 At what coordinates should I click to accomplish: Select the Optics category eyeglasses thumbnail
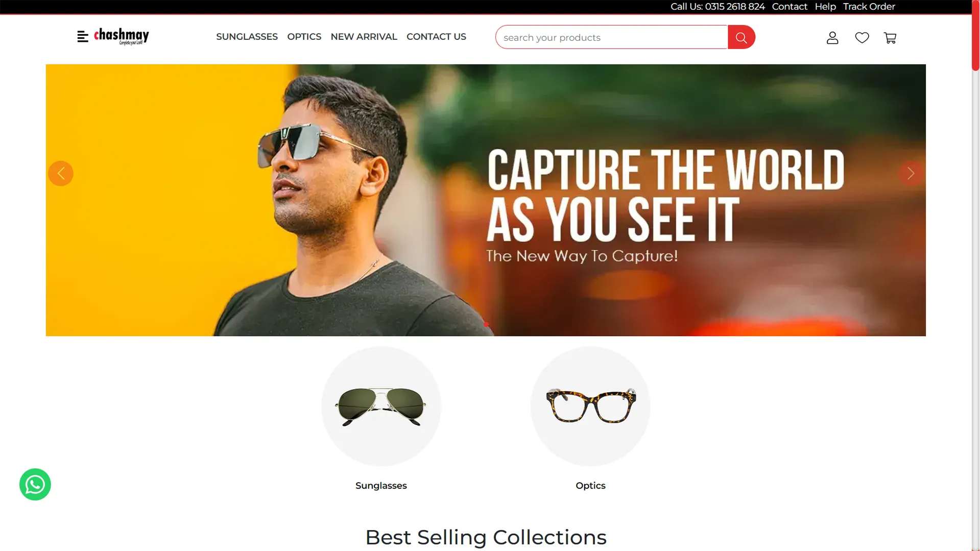coord(590,406)
